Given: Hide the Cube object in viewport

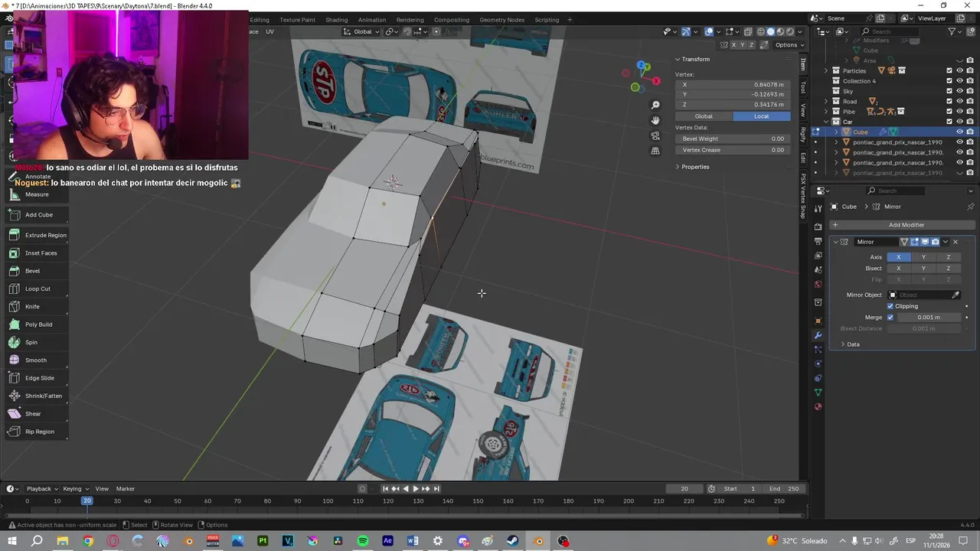Looking at the screenshot, I should 959,132.
